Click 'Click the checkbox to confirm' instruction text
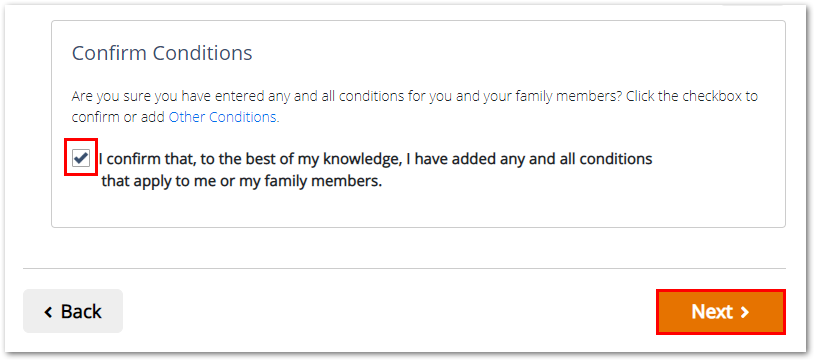This screenshot has height=361, width=815. pyautogui.click(x=692, y=97)
